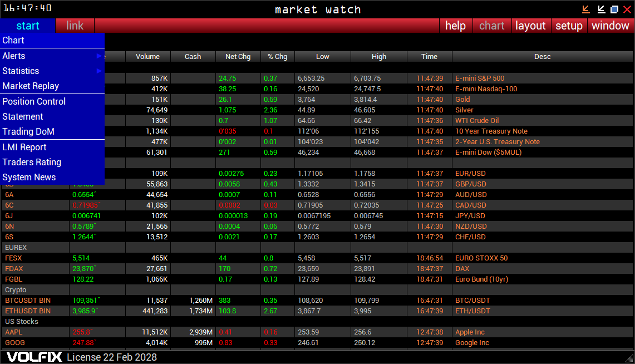Sort by the % Chg column header

pyautogui.click(x=277, y=56)
